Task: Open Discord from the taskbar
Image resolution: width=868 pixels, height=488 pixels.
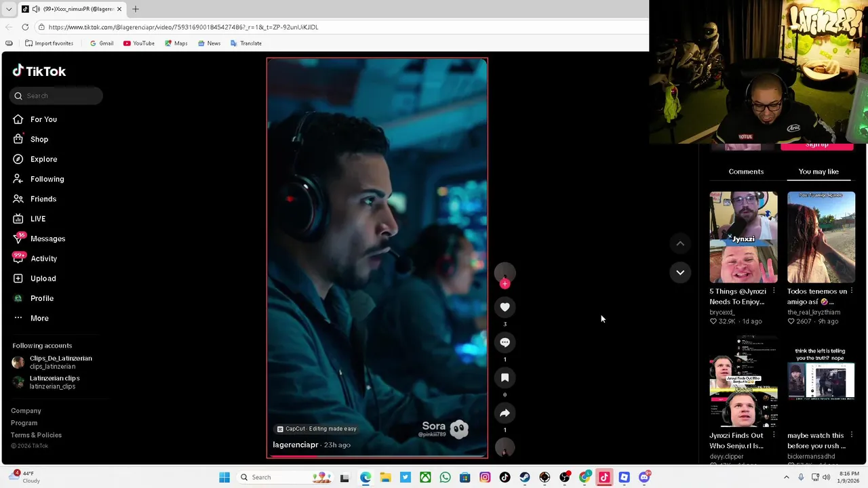Action: 644,477
